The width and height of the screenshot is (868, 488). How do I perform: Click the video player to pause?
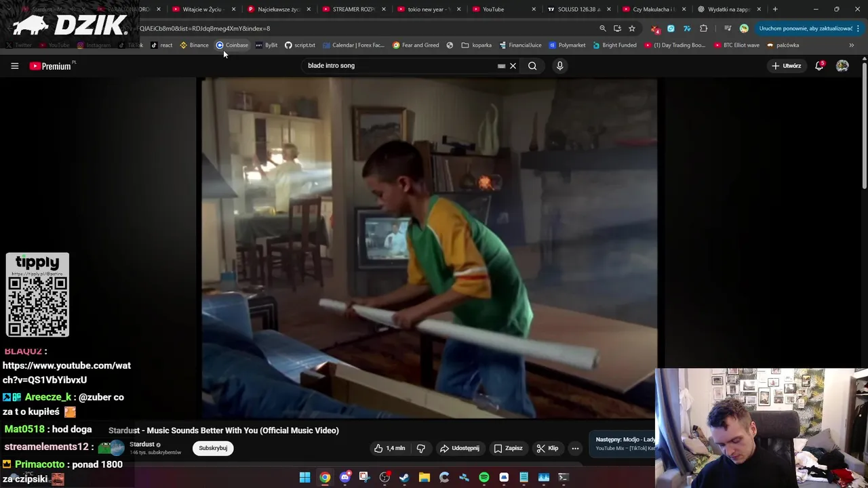(x=429, y=247)
